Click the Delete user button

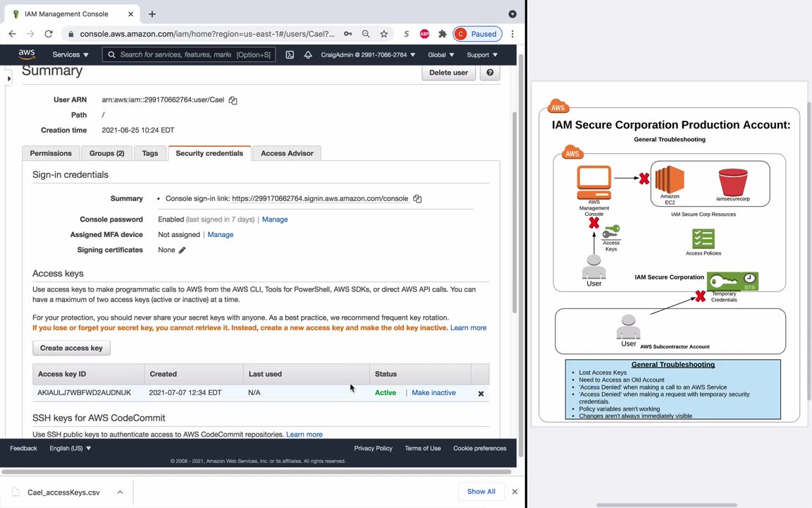448,73
